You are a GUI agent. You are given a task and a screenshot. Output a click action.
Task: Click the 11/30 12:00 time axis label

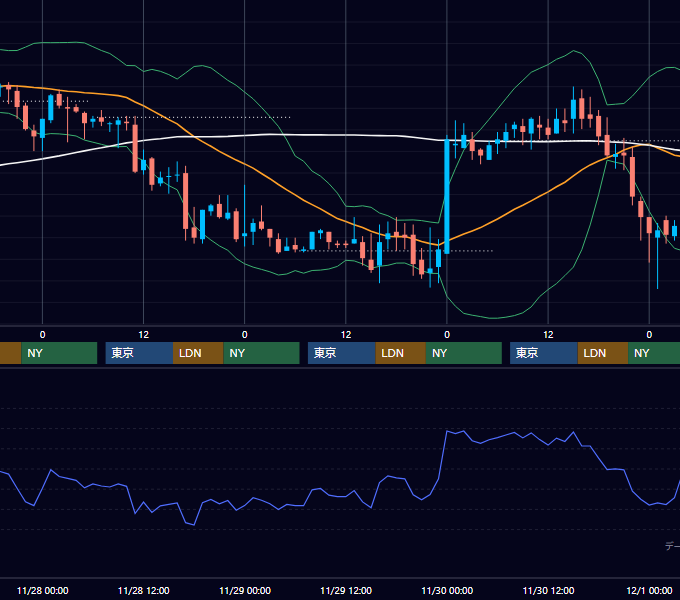click(548, 590)
